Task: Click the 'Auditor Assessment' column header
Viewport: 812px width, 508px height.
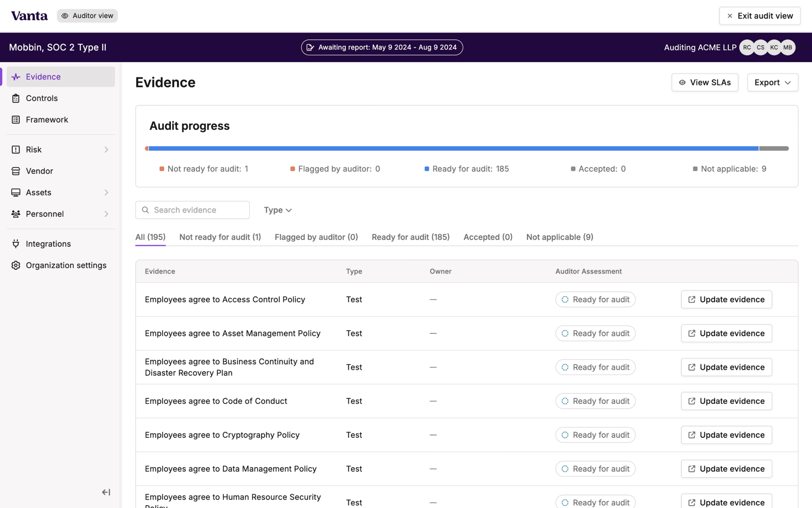Action: pos(588,271)
